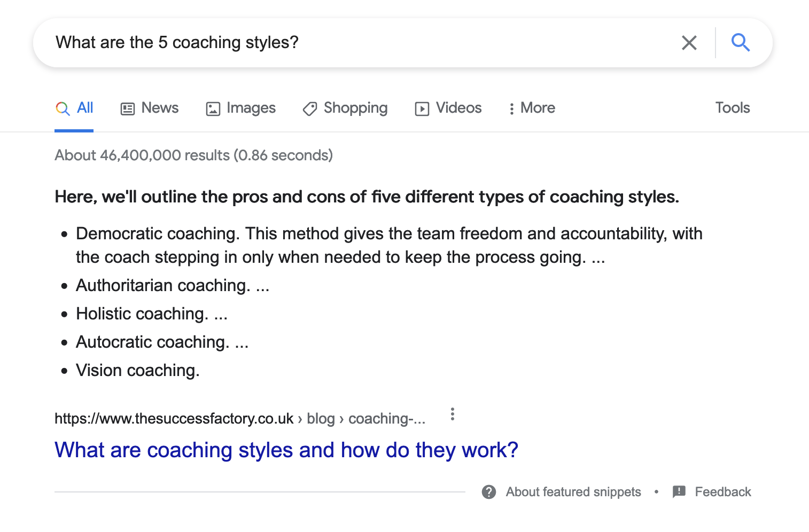Clear the search query with the X icon

point(689,43)
